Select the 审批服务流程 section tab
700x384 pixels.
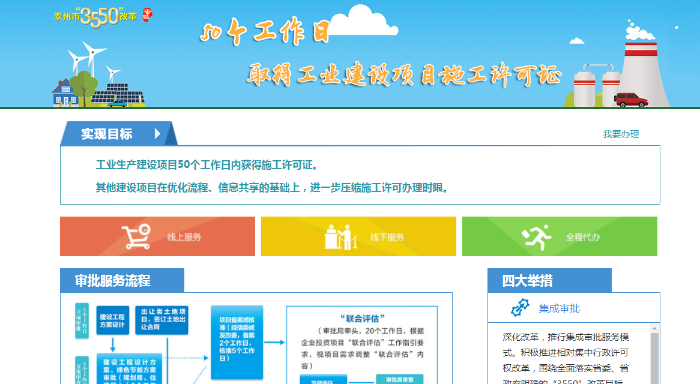coord(122,280)
